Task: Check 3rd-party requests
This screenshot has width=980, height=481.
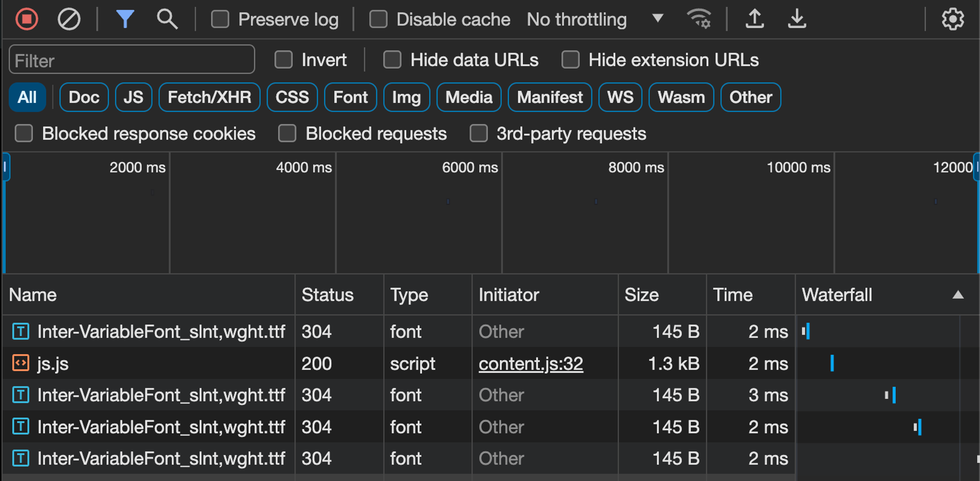Action: [x=479, y=133]
